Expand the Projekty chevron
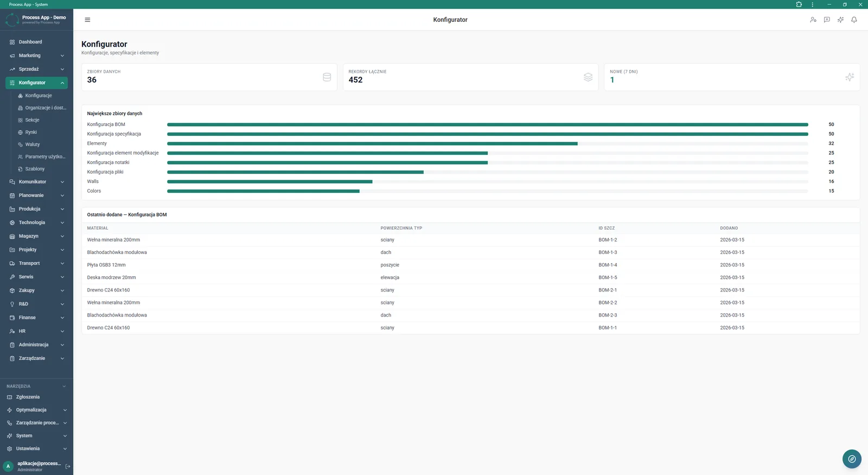Image resolution: width=868 pixels, height=475 pixels. [x=62, y=250]
